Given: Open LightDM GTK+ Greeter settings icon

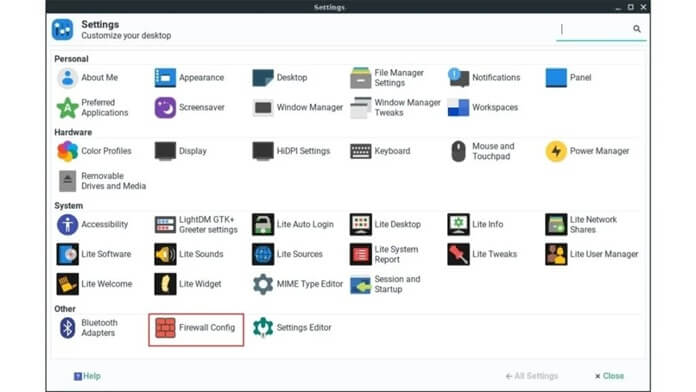Looking at the screenshot, I should coord(165,225).
